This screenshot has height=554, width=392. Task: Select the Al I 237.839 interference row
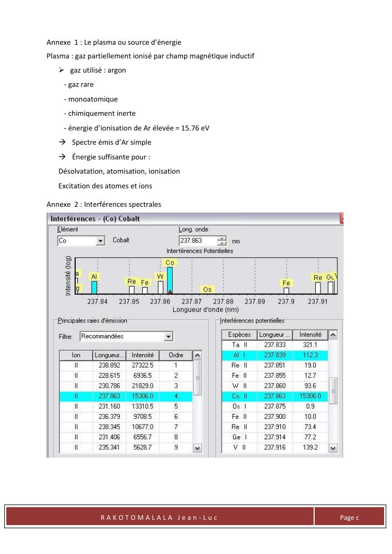[x=275, y=355]
